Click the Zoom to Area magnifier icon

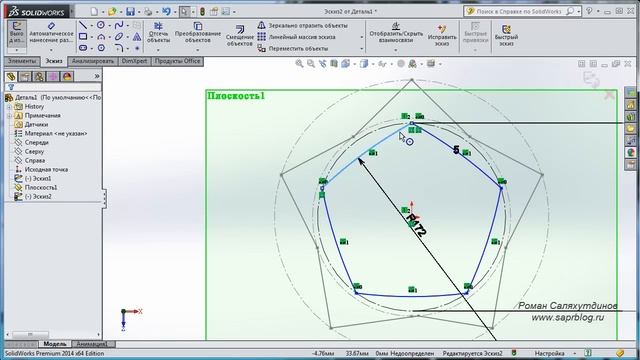[311, 64]
